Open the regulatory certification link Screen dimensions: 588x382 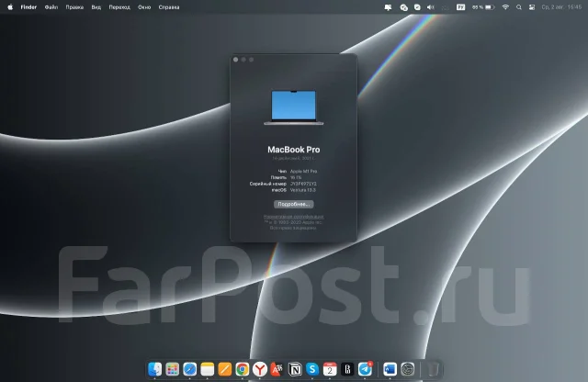point(294,217)
